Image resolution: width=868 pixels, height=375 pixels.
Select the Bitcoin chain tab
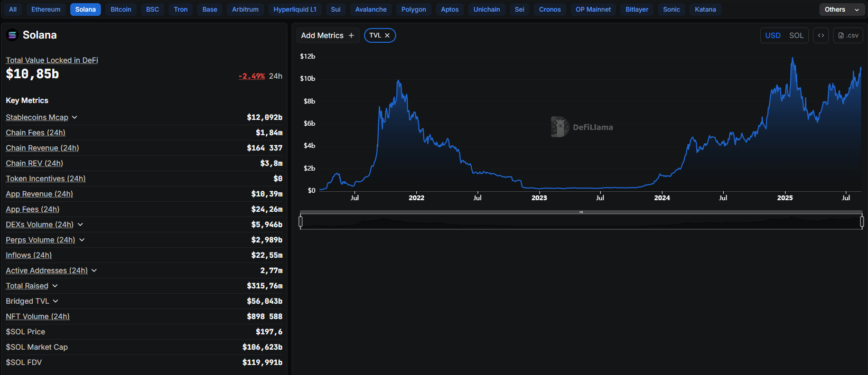(x=121, y=10)
